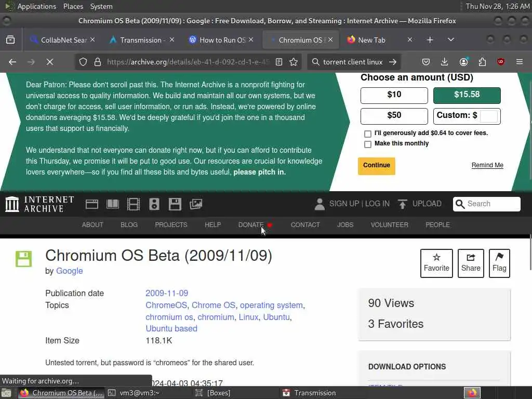Screen dimensions: 532x399
Task: Open the 2009-11-09 publication date link
Action: 167,293
